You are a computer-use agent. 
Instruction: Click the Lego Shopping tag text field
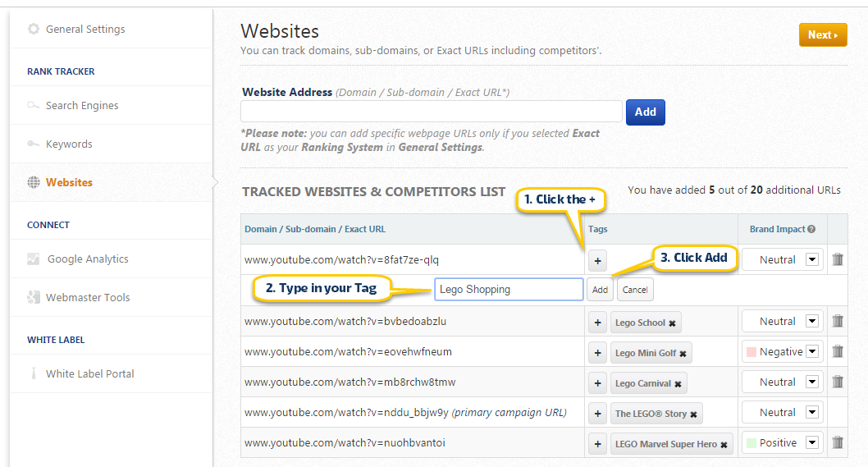coord(509,290)
